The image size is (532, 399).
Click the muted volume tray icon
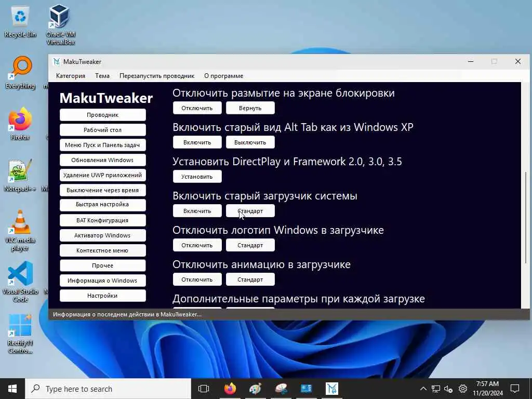(448, 389)
